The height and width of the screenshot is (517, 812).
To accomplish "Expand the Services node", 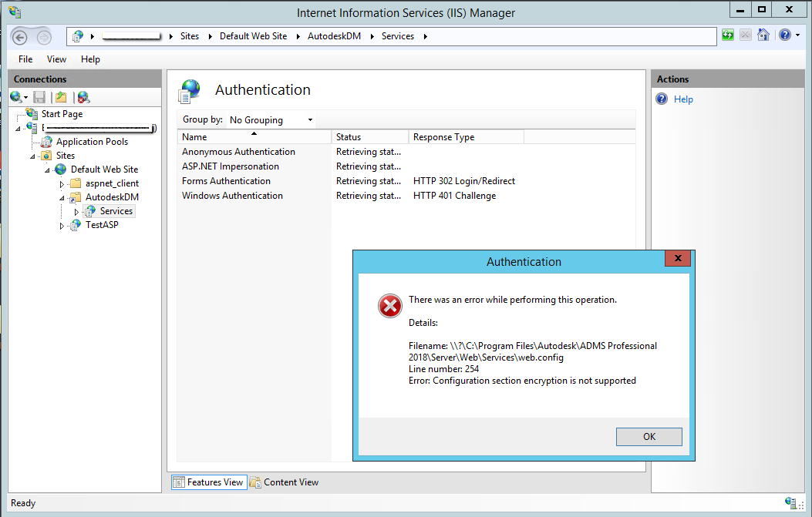I will pyautogui.click(x=76, y=212).
